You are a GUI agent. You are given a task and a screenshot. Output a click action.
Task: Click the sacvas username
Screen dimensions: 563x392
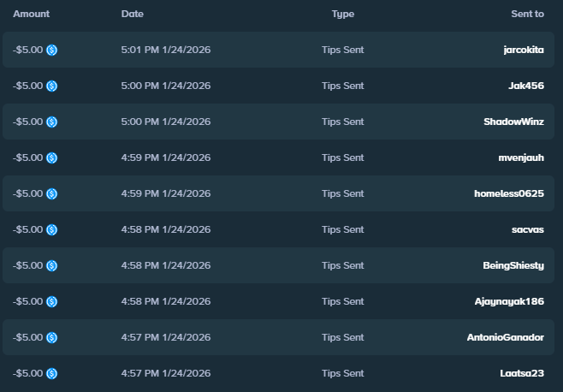click(x=527, y=229)
